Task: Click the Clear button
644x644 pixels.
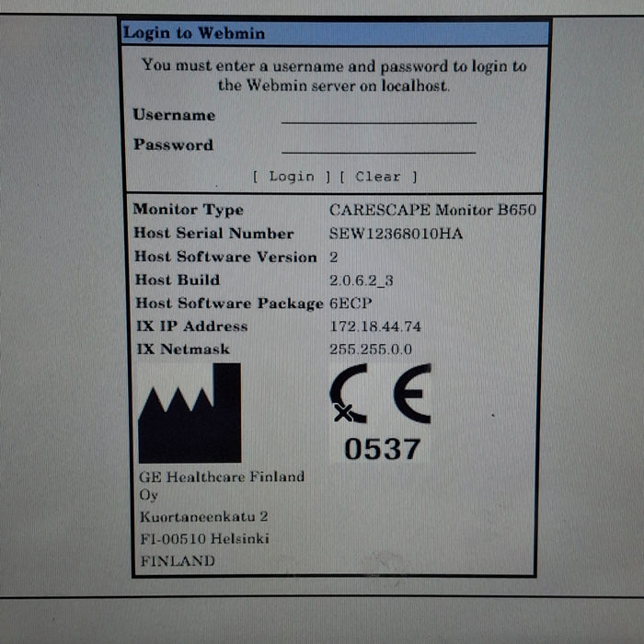Action: 378,177
